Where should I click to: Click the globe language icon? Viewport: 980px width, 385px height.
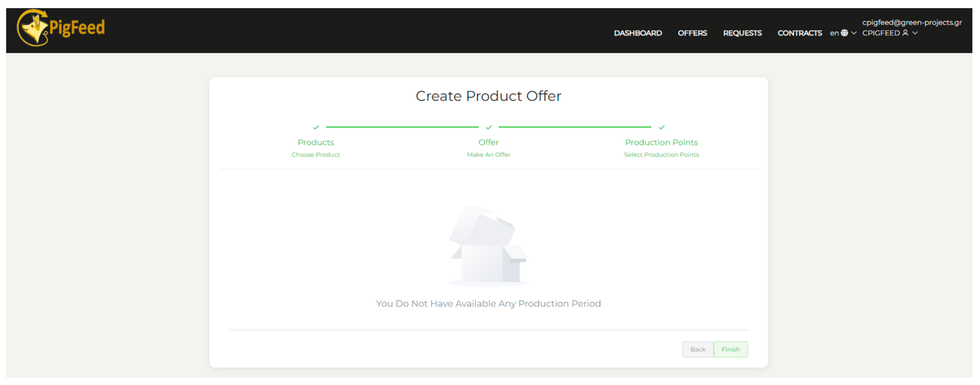(844, 33)
